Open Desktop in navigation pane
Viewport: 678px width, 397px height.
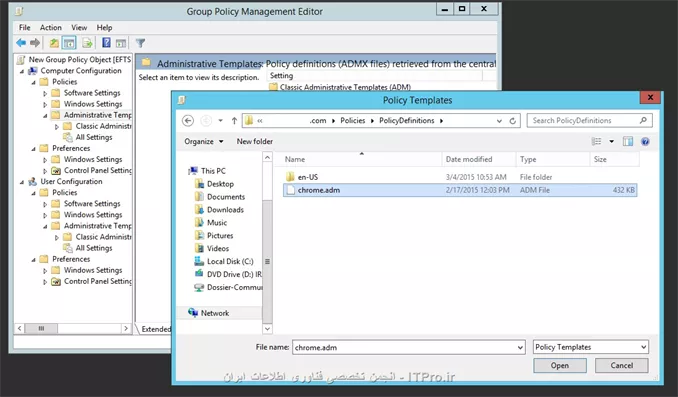coord(220,184)
